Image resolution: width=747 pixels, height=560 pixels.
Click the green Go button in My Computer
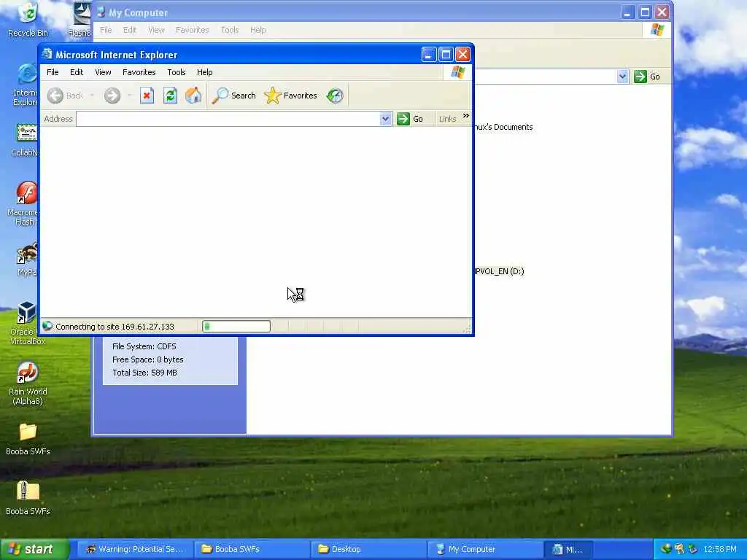(x=648, y=77)
